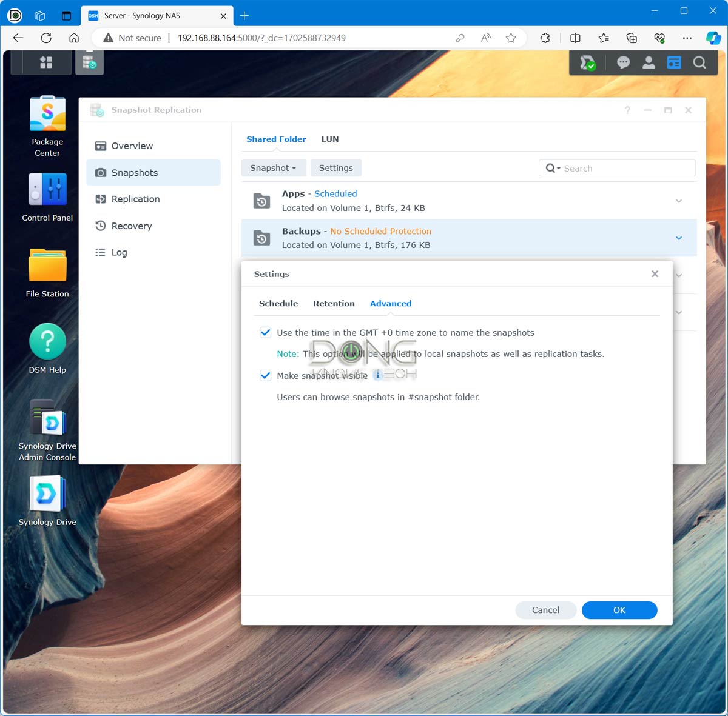Image resolution: width=728 pixels, height=716 pixels.
Task: Expand the Apps shared folder row
Action: [679, 201]
